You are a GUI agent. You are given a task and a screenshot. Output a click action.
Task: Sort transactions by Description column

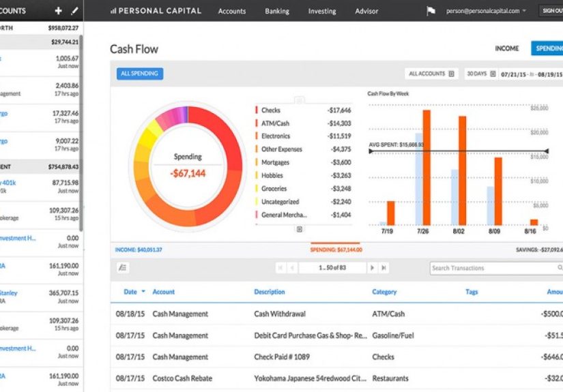270,292
